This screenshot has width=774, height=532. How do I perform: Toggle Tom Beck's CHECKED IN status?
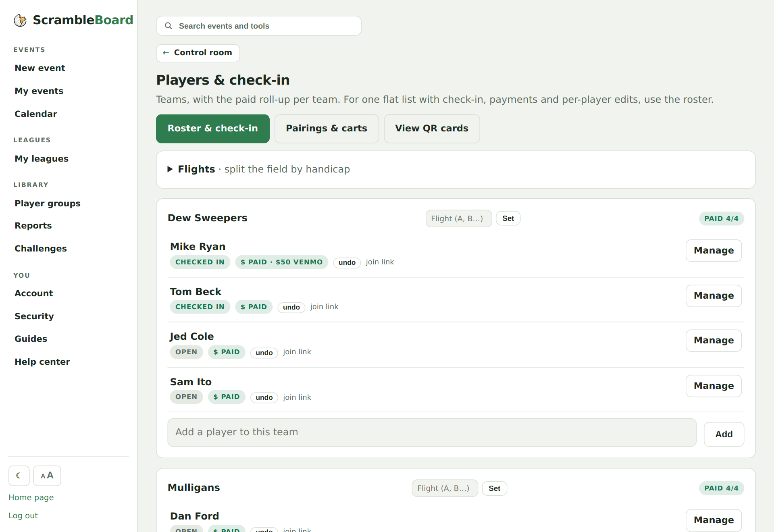click(x=200, y=307)
